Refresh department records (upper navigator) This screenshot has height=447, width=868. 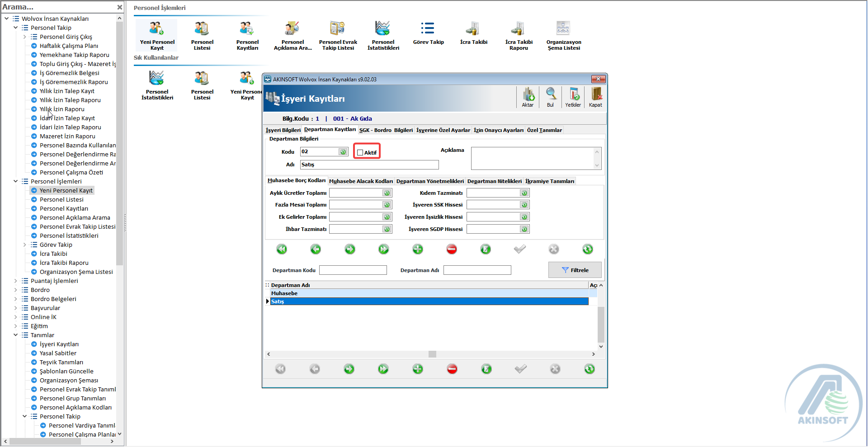tap(588, 249)
